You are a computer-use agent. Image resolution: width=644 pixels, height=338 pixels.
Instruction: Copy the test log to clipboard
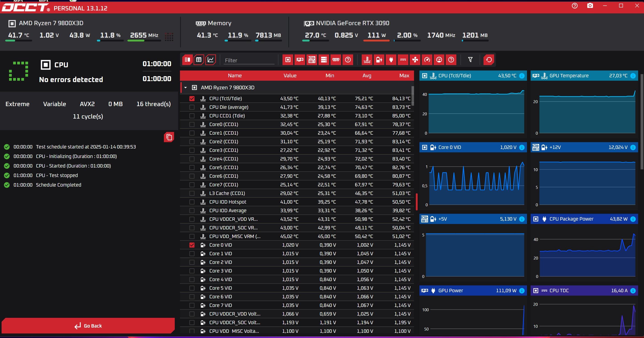pyautogui.click(x=169, y=137)
